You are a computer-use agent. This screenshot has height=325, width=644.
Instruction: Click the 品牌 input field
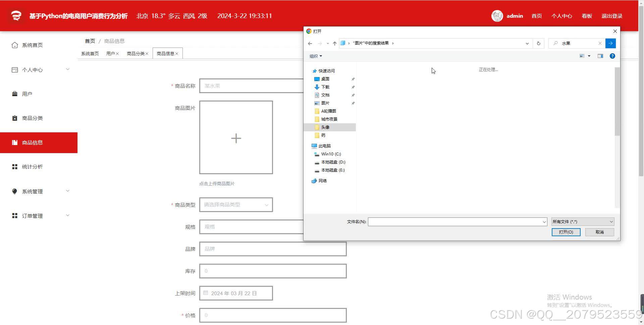click(x=273, y=249)
